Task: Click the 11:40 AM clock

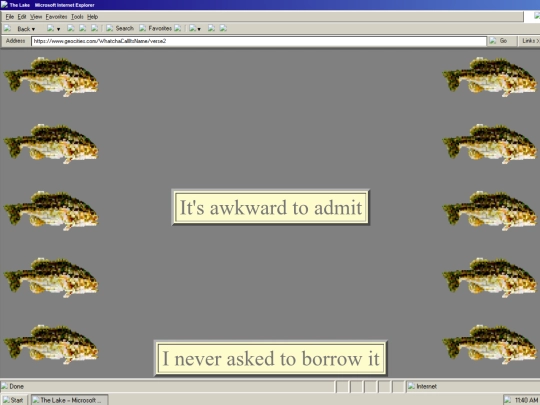Action: [x=526, y=400]
